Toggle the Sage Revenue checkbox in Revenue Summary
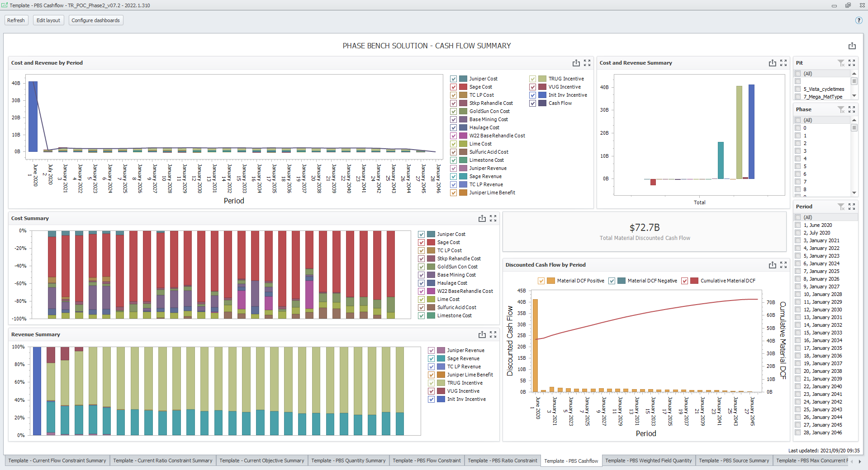This screenshot has width=868, height=470. point(431,358)
